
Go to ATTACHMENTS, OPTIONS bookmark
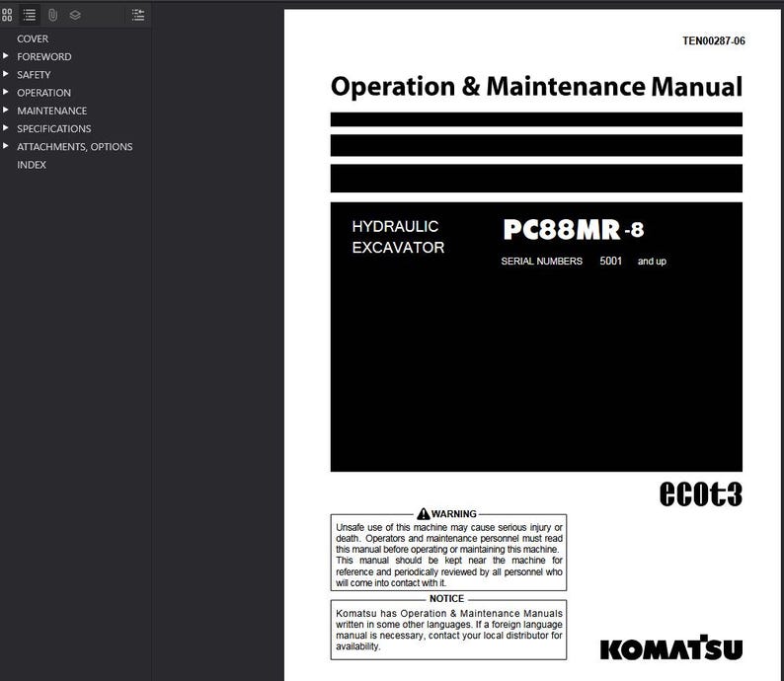point(74,147)
